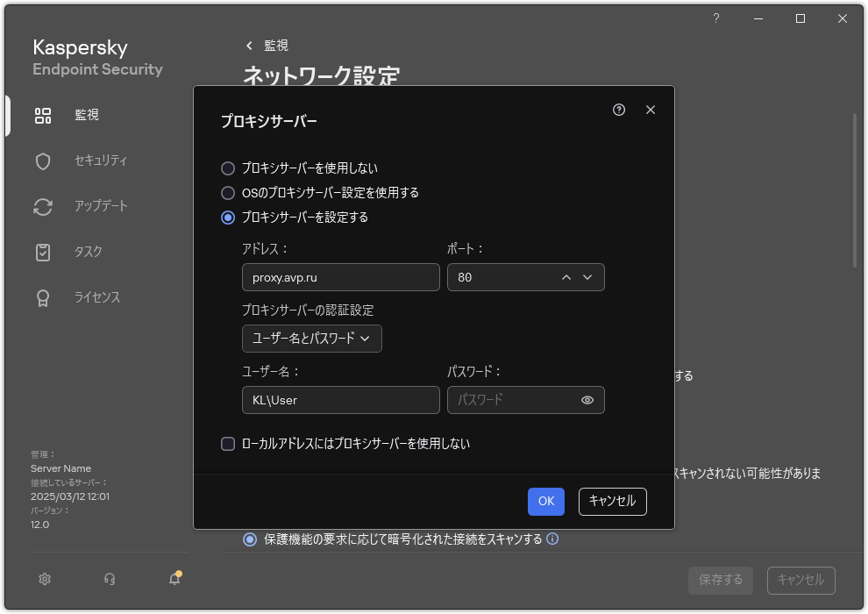This screenshot has width=868, height=614.
Task: Navigate back to 監視 via the back arrow
Action: point(248,45)
